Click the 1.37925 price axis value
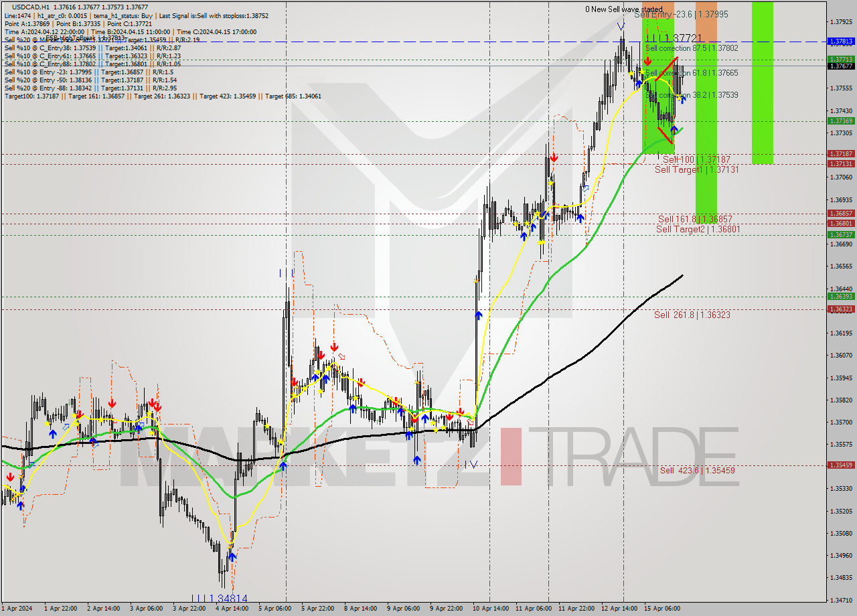 coord(842,22)
